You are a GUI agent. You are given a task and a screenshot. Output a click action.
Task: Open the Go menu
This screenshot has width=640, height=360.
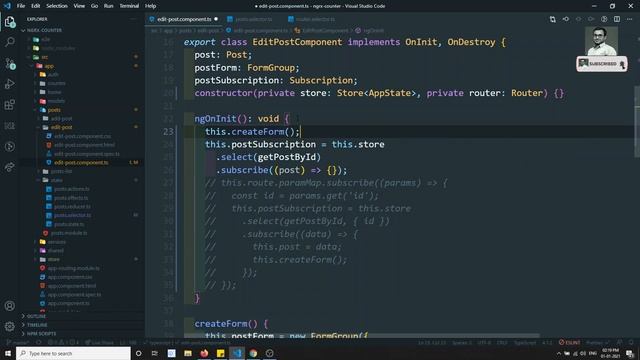point(94,6)
